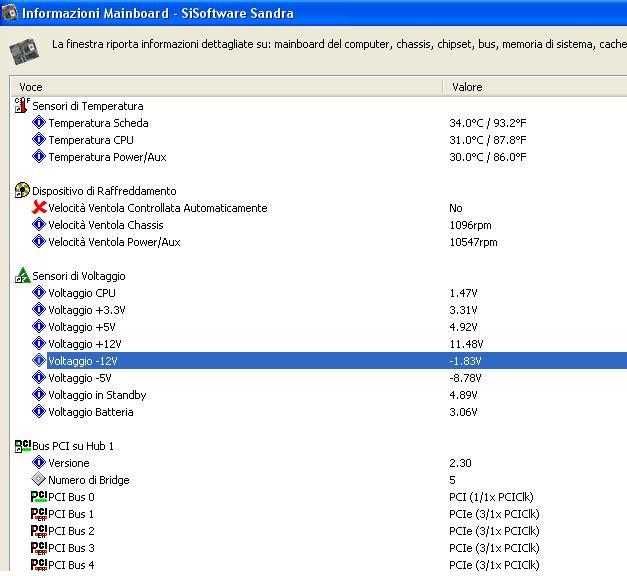Click the mainboard icon beside the description text
Screen dimensions: 627x576
point(24,51)
